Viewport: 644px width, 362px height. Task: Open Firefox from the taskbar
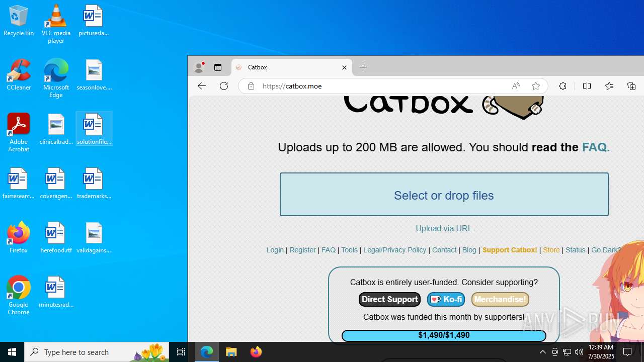pyautogui.click(x=256, y=352)
